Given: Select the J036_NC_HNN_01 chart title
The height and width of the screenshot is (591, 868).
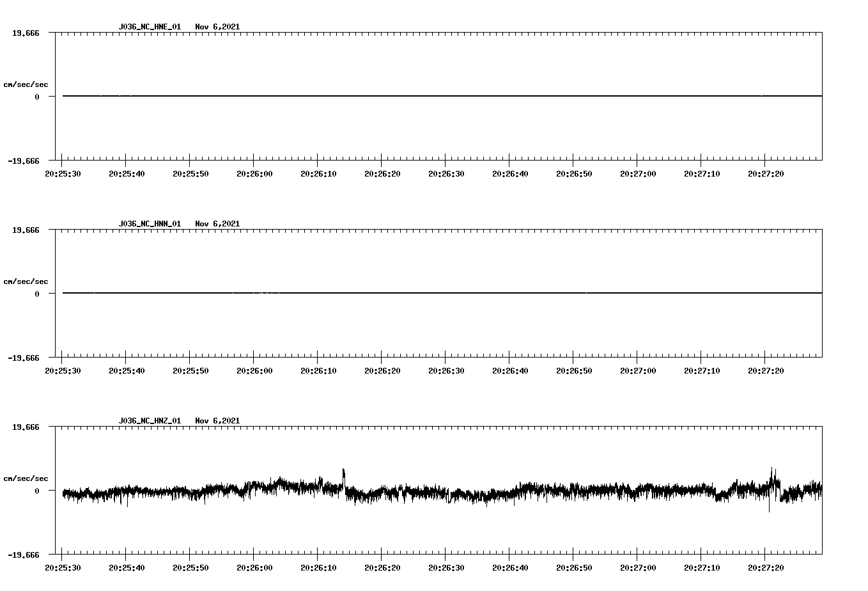Looking at the screenshot, I should [x=150, y=224].
